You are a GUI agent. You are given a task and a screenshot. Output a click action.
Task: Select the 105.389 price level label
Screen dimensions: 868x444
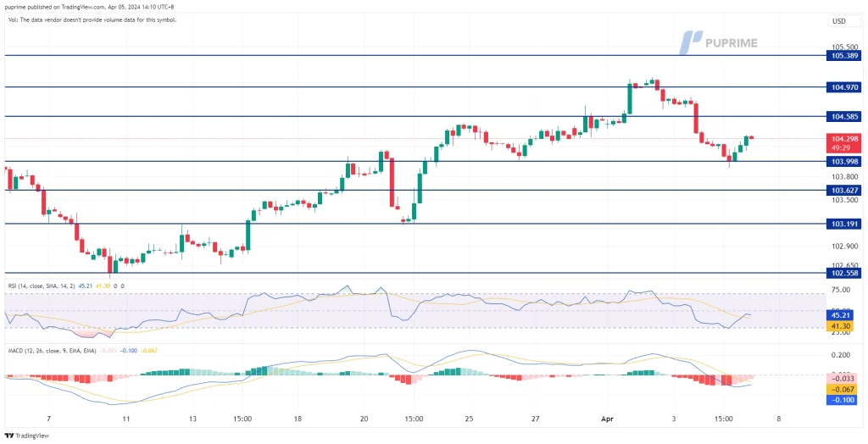843,55
